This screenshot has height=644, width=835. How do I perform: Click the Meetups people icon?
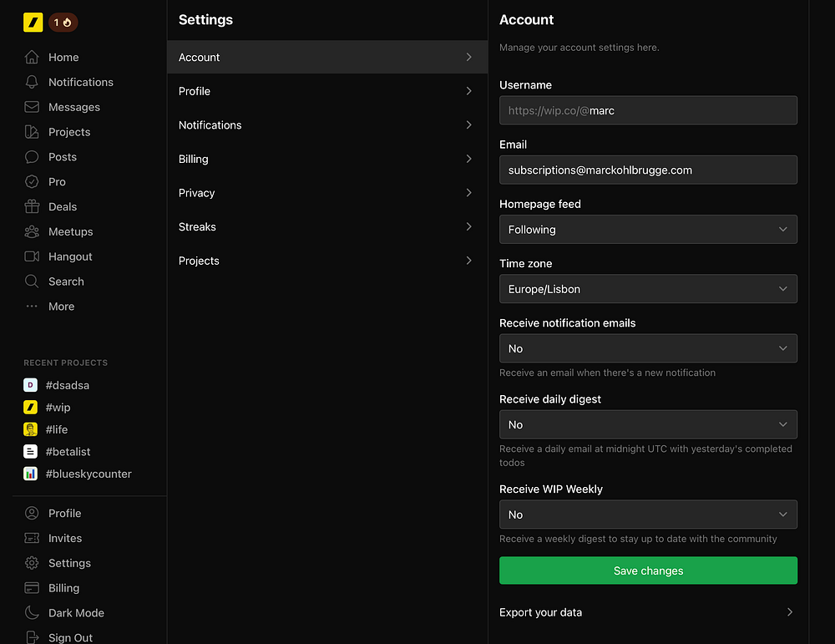point(32,231)
